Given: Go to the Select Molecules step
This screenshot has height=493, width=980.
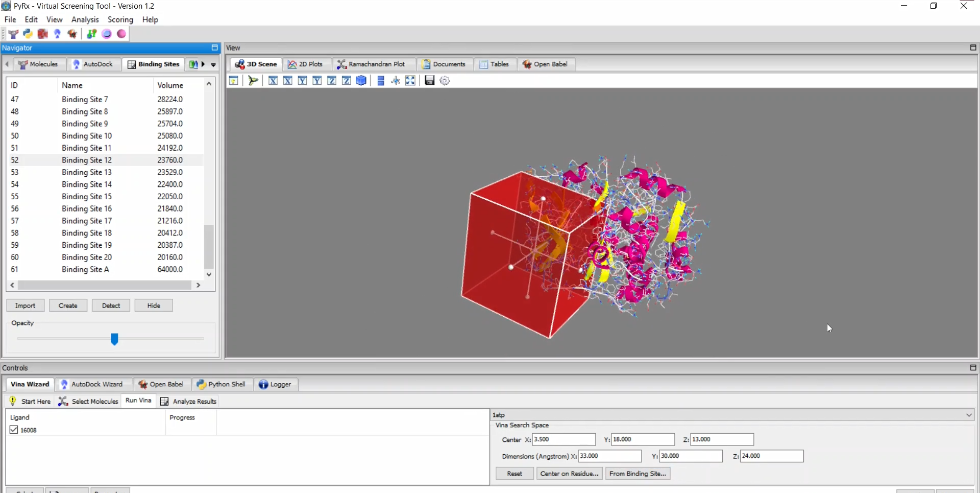Looking at the screenshot, I should pos(88,401).
